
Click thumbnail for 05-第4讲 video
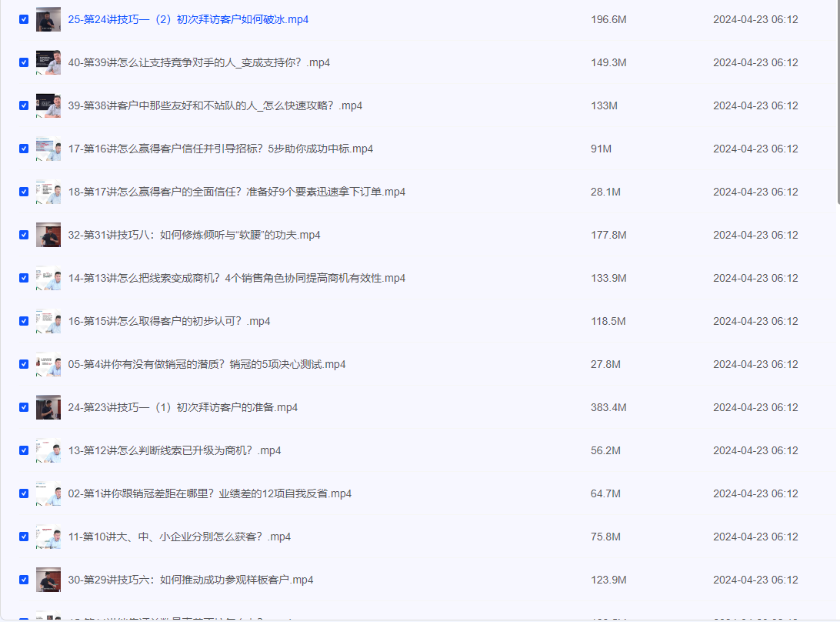pyautogui.click(x=48, y=364)
